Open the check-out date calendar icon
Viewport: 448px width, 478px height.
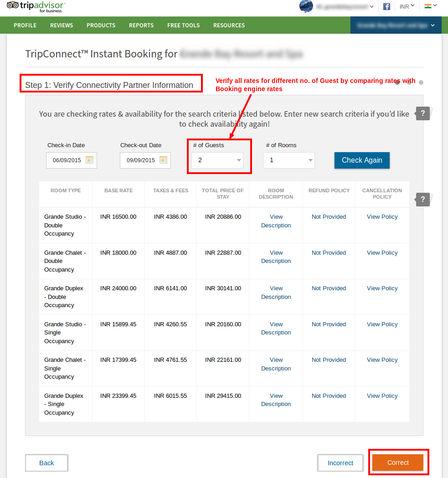click(164, 160)
